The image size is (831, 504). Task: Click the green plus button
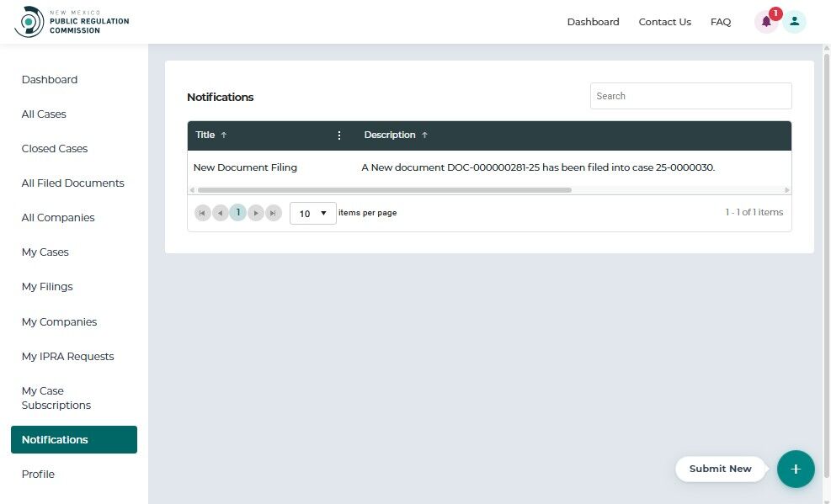(x=796, y=469)
